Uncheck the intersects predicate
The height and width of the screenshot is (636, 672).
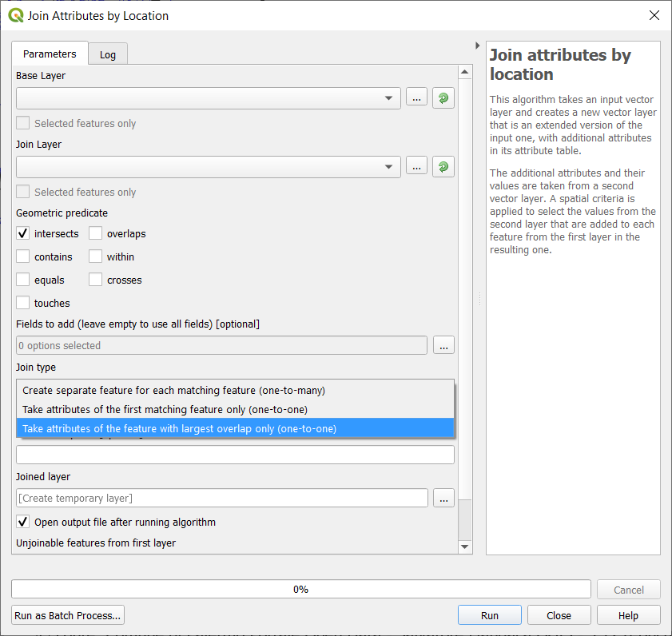pos(23,234)
